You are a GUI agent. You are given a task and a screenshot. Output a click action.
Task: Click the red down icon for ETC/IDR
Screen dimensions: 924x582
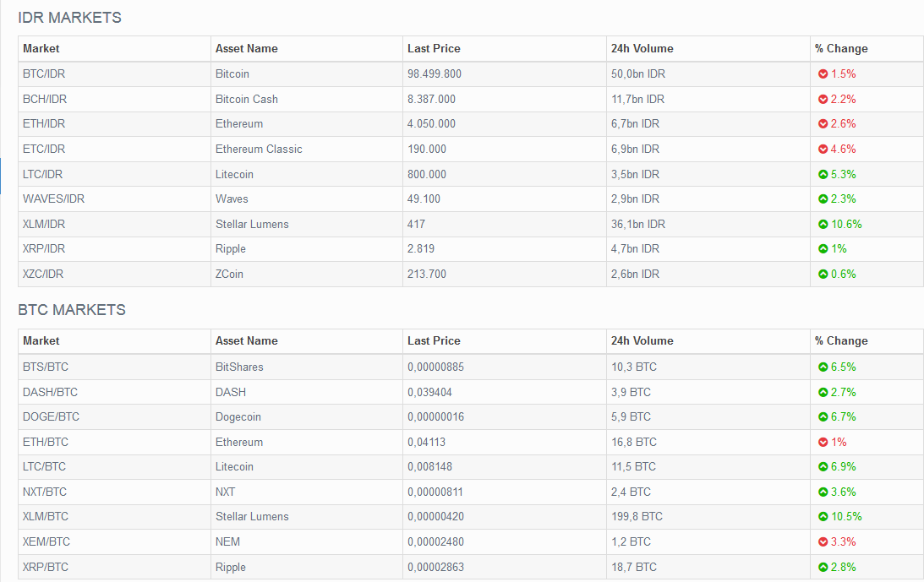tap(823, 150)
